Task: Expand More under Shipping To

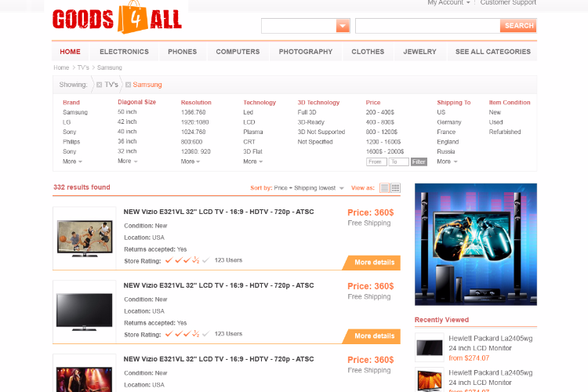Action: click(x=447, y=162)
